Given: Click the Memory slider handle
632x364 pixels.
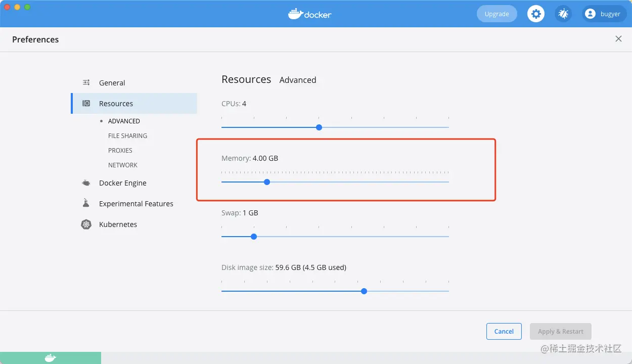Looking at the screenshot, I should (x=267, y=182).
